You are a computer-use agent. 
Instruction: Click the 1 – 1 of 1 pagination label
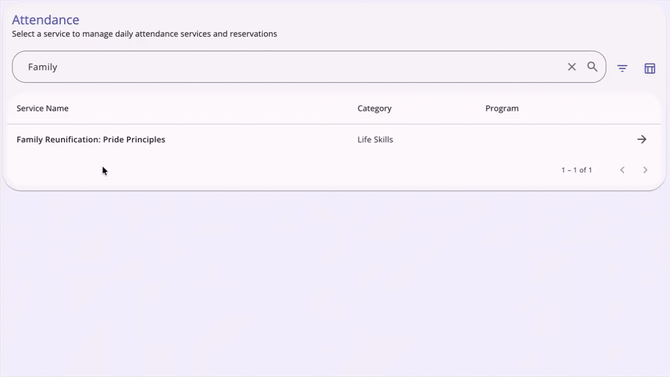click(x=576, y=170)
